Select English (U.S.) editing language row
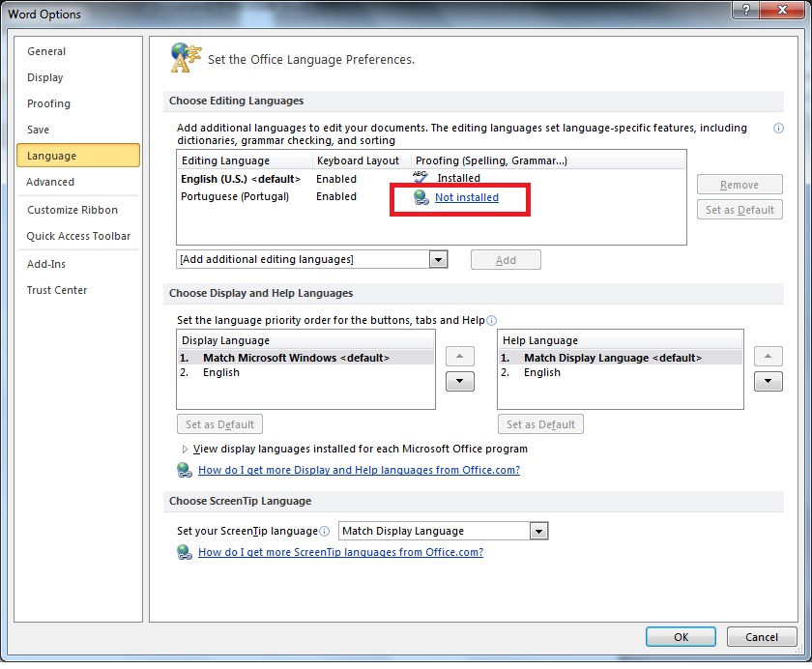This screenshot has height=669, width=812. [431, 179]
